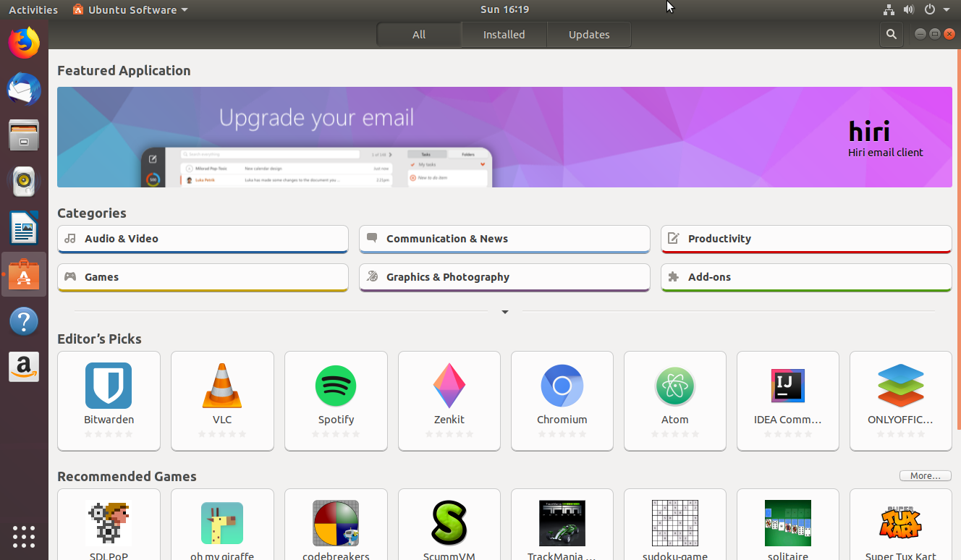Open the Ubuntu Software menu
Screen dimensions: 961x560
(x=130, y=9)
